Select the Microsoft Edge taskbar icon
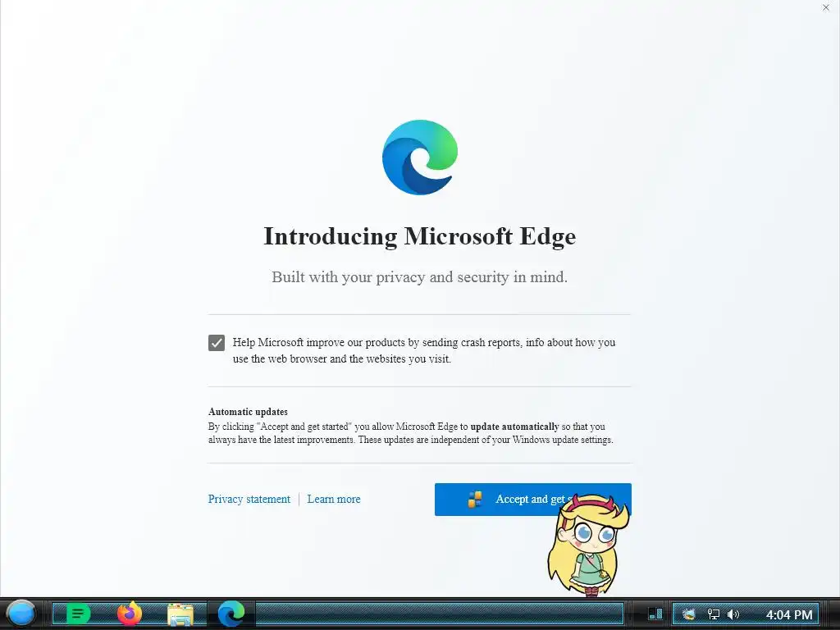This screenshot has height=630, width=840. click(x=231, y=614)
